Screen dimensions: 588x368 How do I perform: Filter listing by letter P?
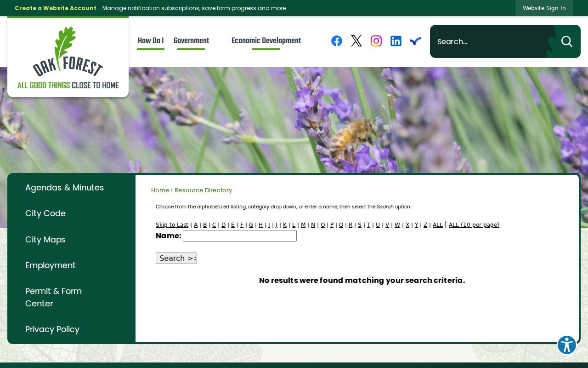(332, 225)
